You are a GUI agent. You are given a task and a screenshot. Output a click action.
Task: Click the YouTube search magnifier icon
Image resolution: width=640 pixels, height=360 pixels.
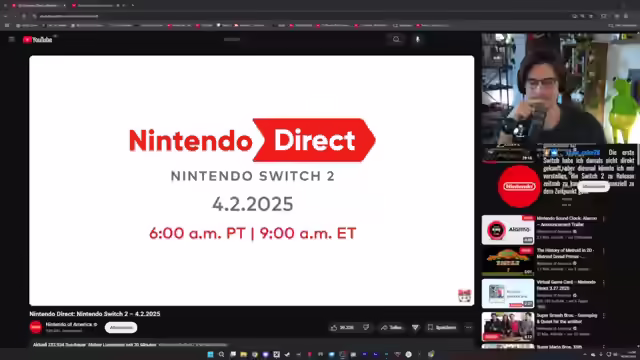coord(396,40)
